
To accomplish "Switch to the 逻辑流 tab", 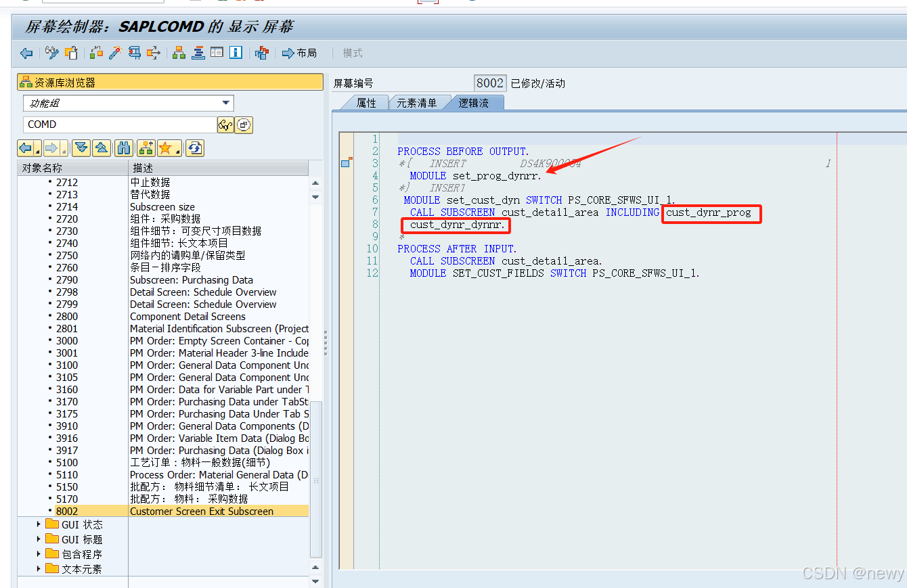I will point(473,103).
